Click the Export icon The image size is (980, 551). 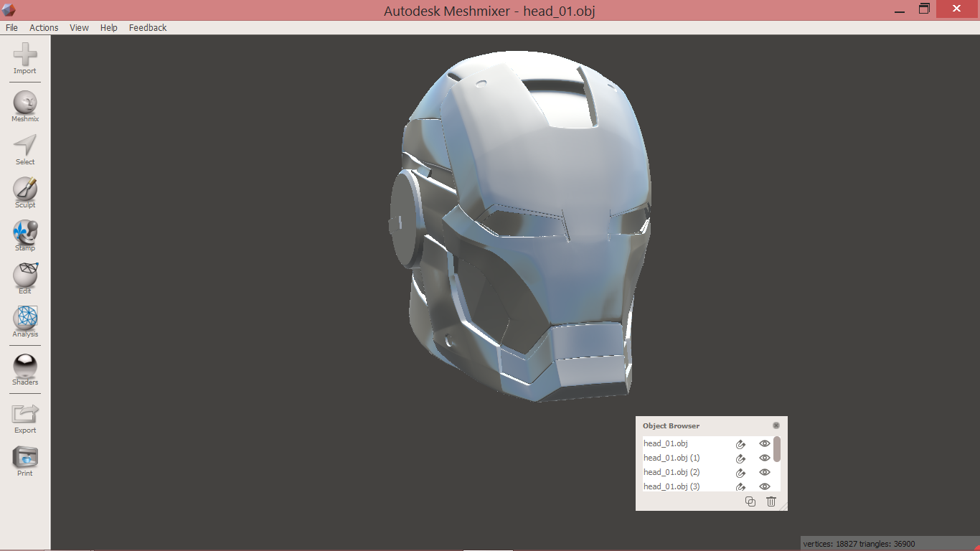point(25,418)
